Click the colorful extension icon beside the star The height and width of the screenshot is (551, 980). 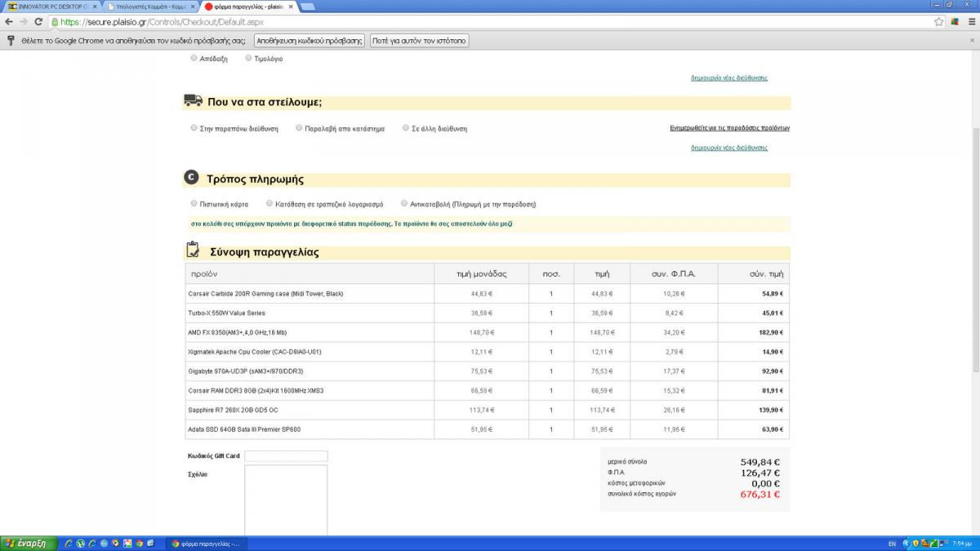click(955, 22)
